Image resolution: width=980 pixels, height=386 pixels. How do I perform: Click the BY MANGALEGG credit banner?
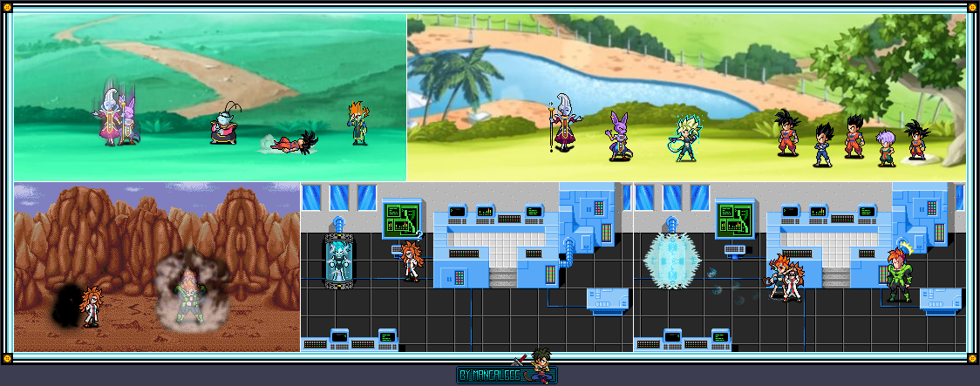(507, 375)
